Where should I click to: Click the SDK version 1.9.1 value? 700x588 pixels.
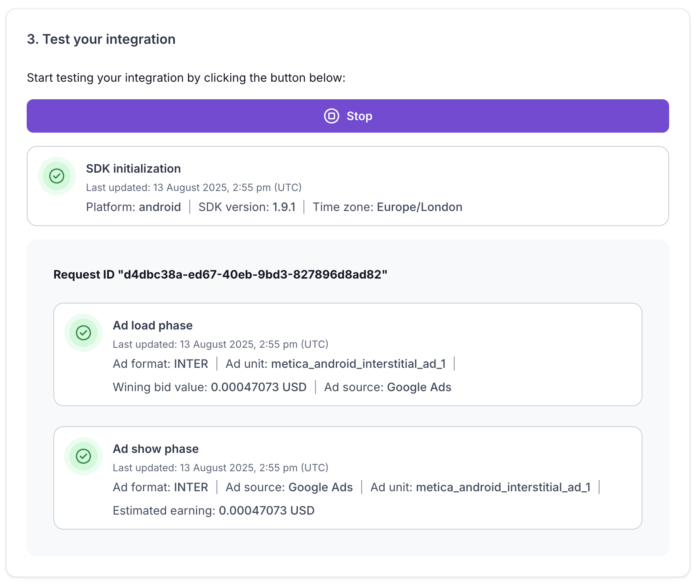point(284,207)
